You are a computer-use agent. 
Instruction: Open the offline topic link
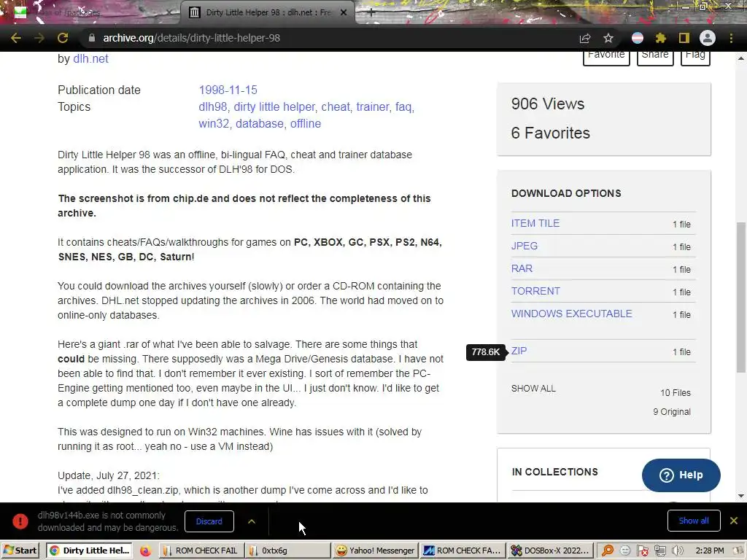pyautogui.click(x=306, y=123)
